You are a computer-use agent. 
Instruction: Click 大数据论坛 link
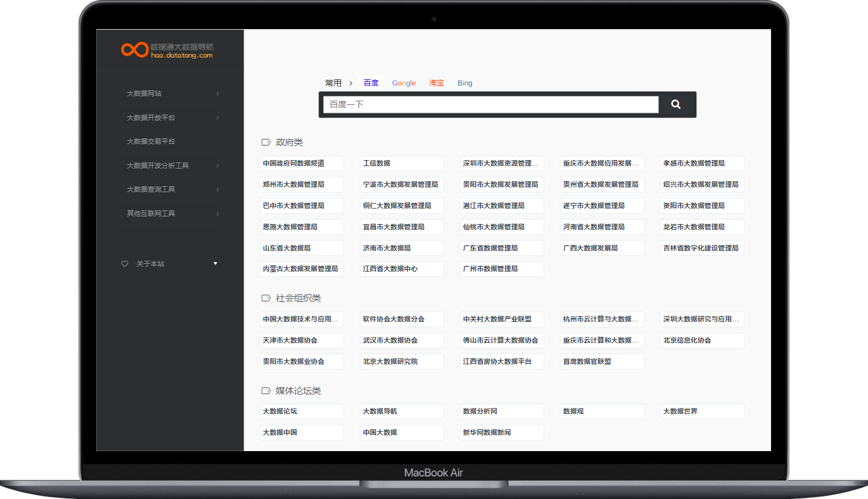302,412
